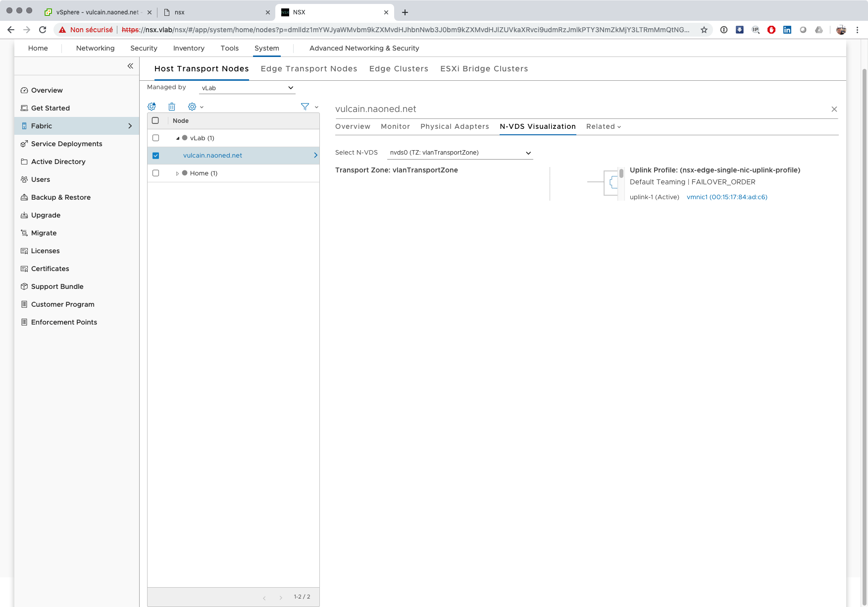Image resolution: width=868 pixels, height=607 pixels.
Task: Click the configure NSX gear icon in toolbar
Action: (152, 107)
